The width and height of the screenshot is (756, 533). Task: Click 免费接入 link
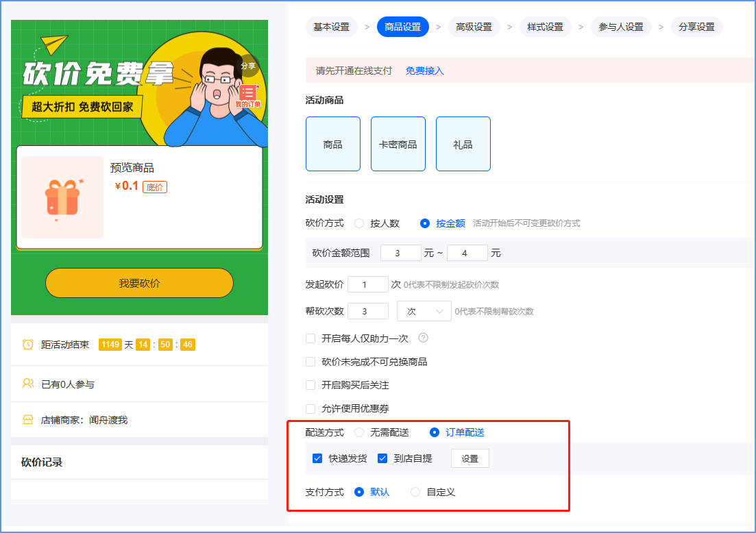pyautogui.click(x=425, y=71)
